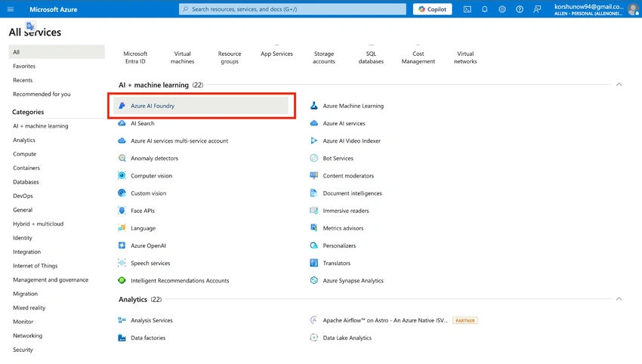This screenshot has width=642, height=364.
Task: Click the Microsoft Azure home title
Action: [53, 9]
